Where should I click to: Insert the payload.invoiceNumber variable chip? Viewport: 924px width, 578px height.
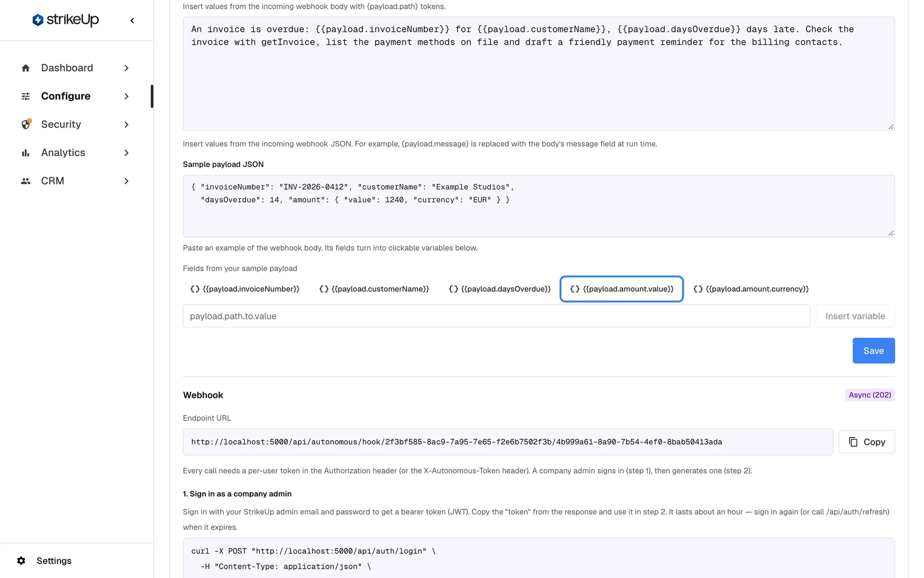coord(245,289)
